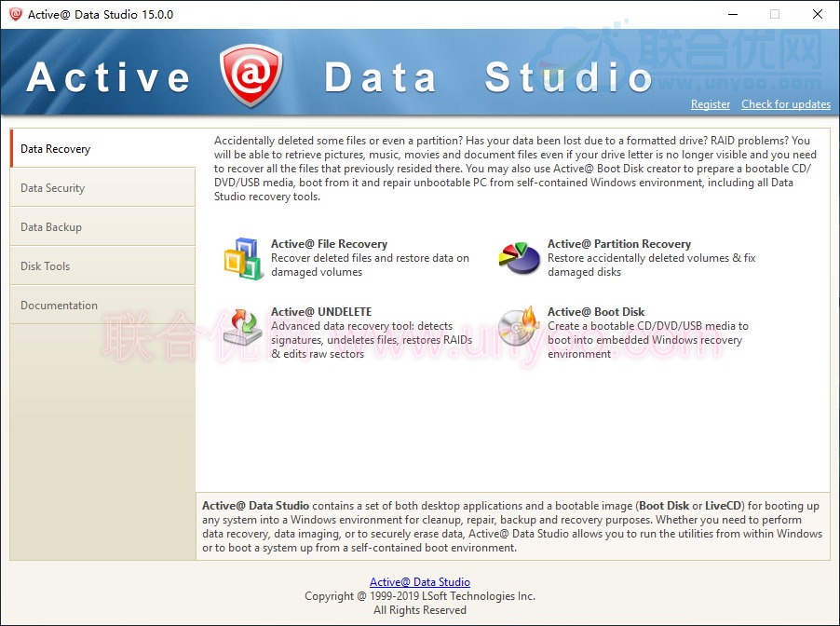Screen dimensions: 840x626
Task: Go to the Disk Tools tab
Action: click(102, 265)
